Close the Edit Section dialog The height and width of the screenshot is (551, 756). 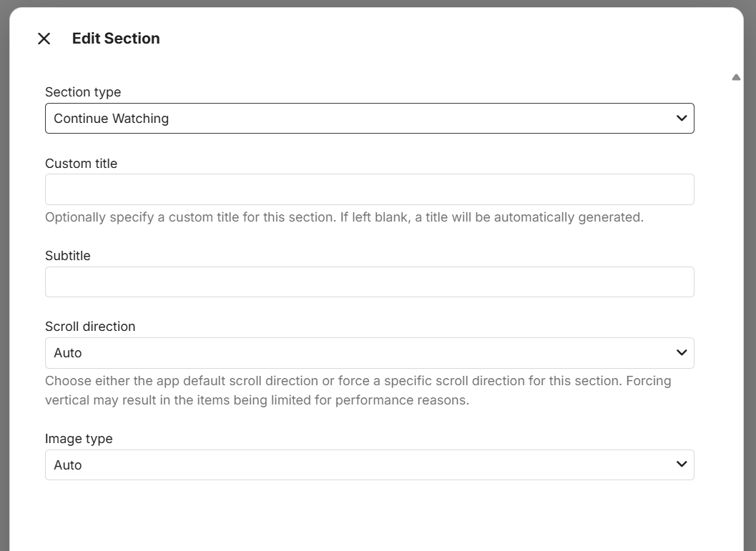[44, 39]
